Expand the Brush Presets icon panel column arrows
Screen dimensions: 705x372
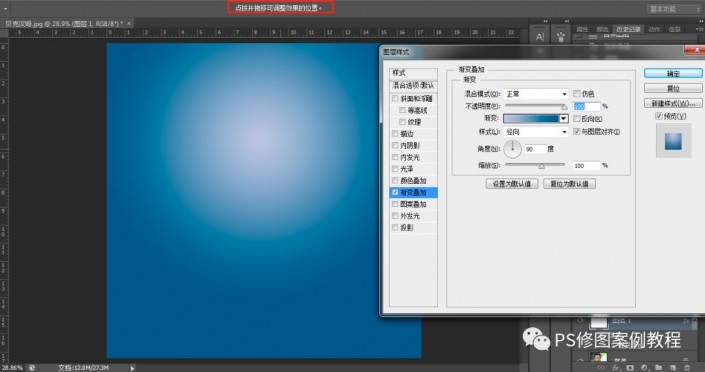coord(567,21)
